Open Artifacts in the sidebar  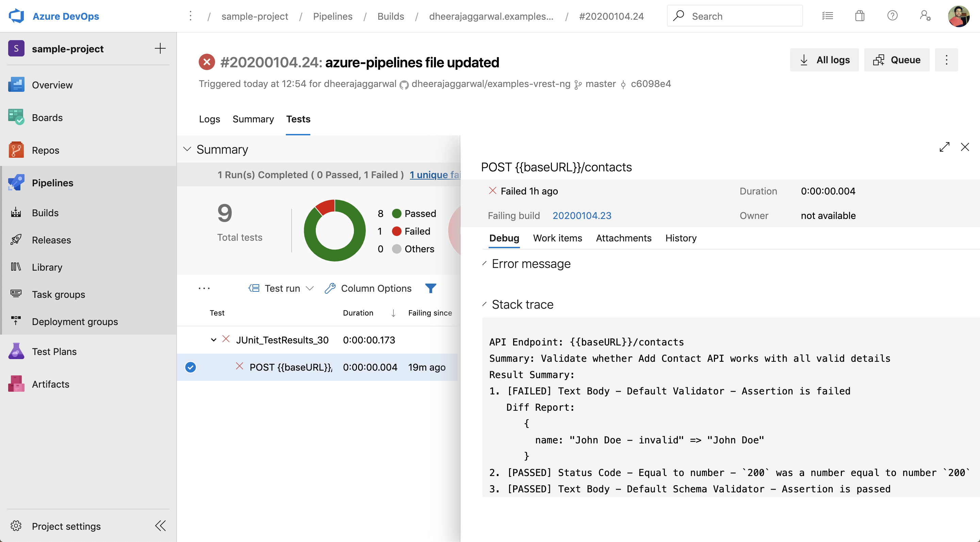pyautogui.click(x=88, y=384)
